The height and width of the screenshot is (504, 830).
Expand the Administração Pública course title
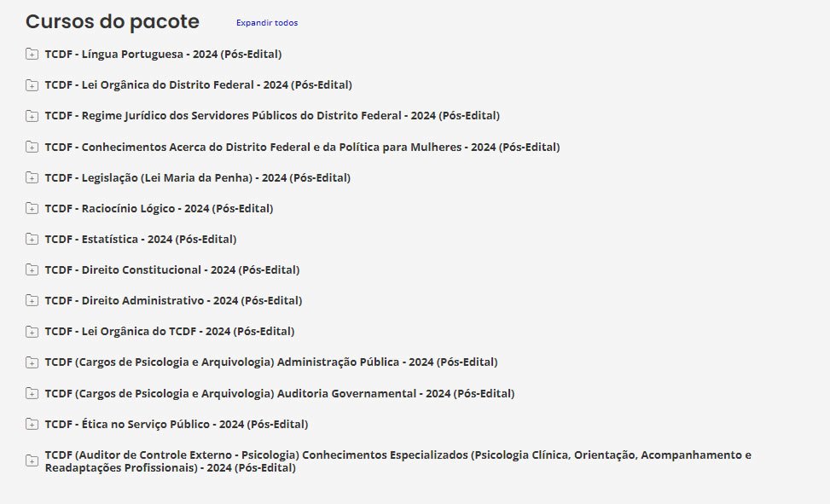270,362
